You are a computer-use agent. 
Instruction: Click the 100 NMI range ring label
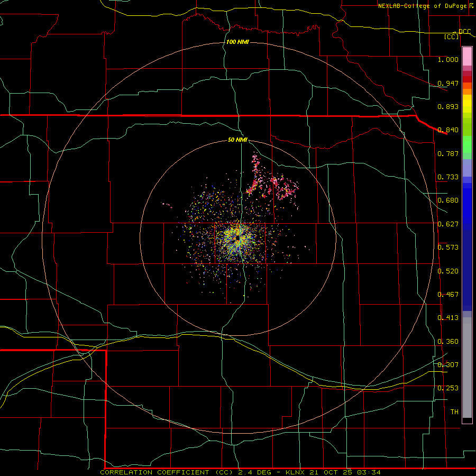pyautogui.click(x=237, y=42)
